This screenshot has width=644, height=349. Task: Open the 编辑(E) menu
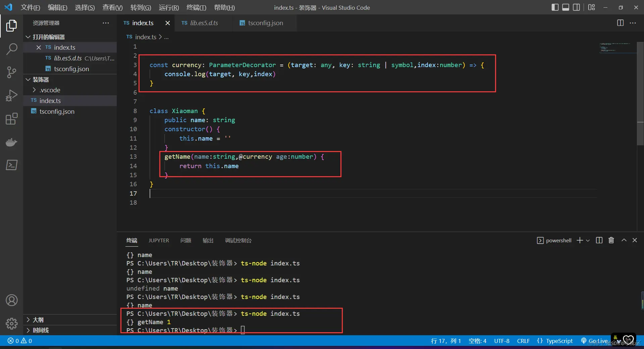pyautogui.click(x=58, y=7)
